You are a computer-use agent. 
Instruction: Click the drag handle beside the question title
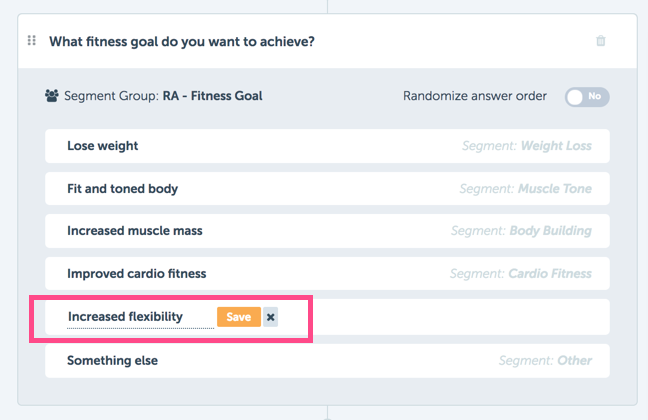click(x=32, y=41)
